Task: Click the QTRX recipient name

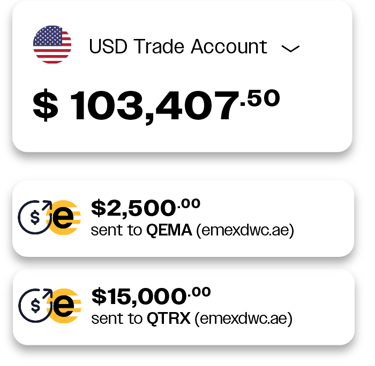Action: point(169,319)
